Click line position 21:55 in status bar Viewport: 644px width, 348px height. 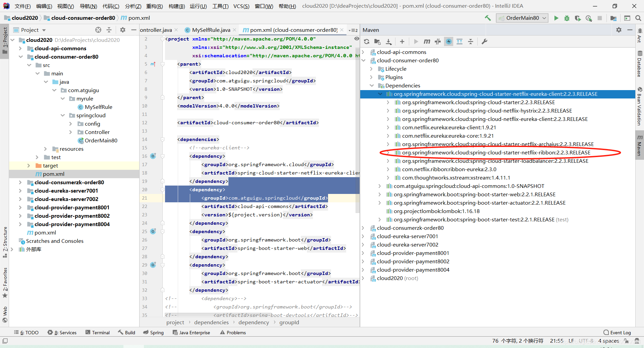tap(557, 341)
